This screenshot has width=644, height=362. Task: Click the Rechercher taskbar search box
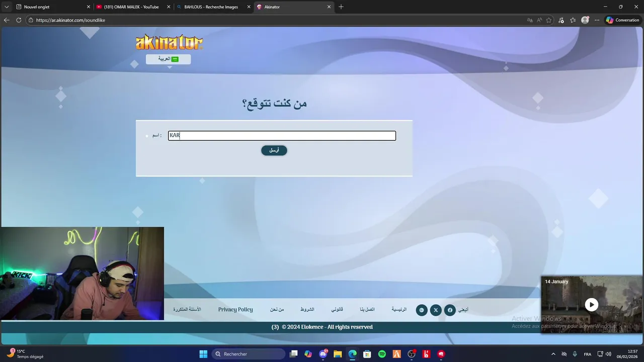point(249,354)
